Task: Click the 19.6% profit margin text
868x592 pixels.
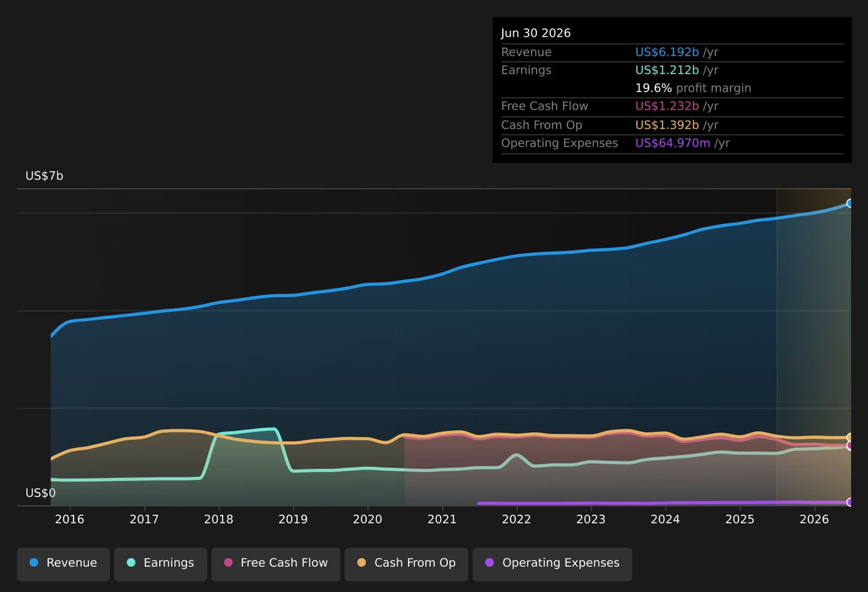Action: coord(693,88)
